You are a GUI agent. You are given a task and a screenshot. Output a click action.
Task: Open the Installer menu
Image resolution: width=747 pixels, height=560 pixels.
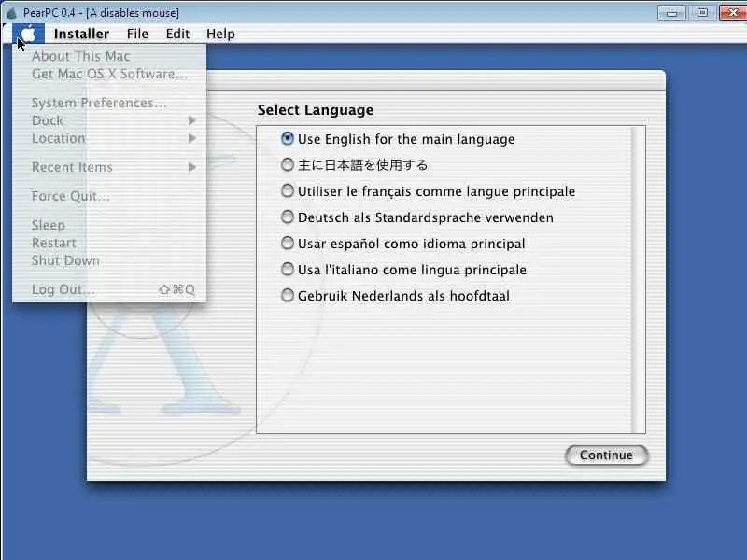[x=81, y=34]
